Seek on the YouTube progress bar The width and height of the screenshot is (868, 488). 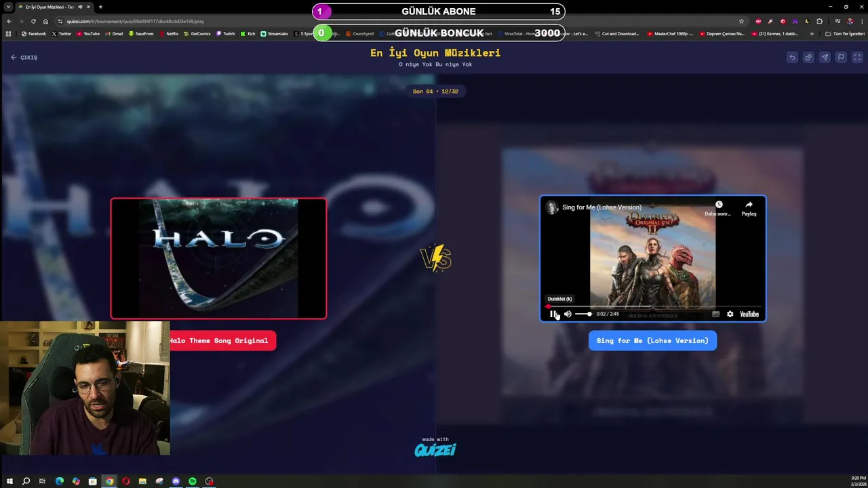[652, 306]
